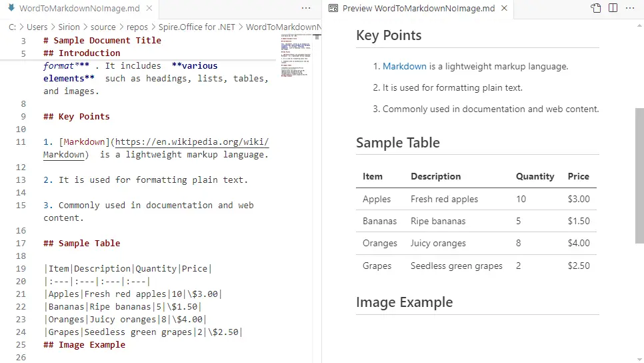Expand the Users breadcrumb segment
The height and width of the screenshot is (363, 644).
click(x=37, y=27)
